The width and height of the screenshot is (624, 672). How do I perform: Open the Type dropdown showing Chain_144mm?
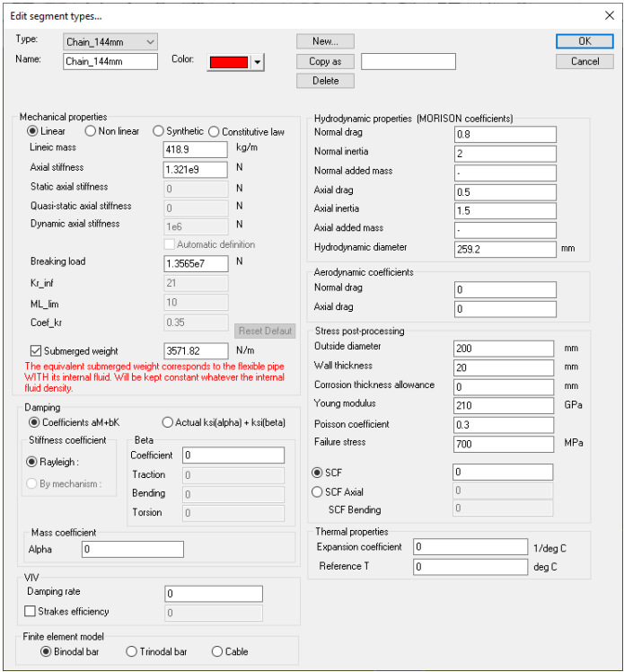coord(110,41)
